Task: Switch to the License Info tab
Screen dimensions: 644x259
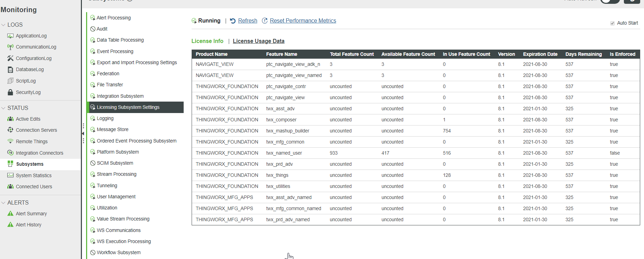Action: (207, 41)
